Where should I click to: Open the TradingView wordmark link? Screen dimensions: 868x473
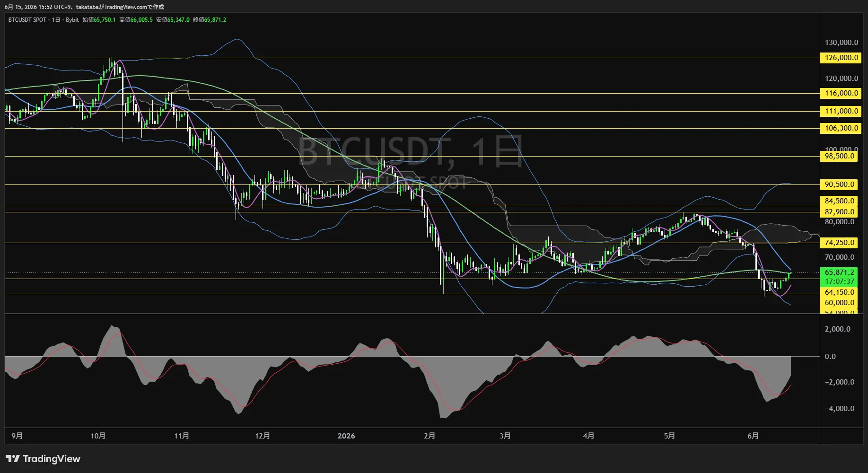pyautogui.click(x=52, y=459)
